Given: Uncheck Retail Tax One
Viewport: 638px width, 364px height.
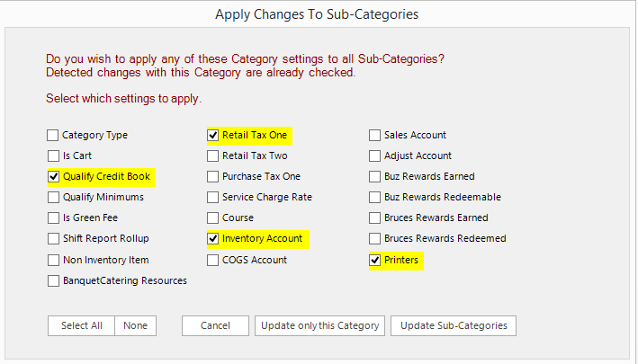Looking at the screenshot, I should [x=213, y=136].
